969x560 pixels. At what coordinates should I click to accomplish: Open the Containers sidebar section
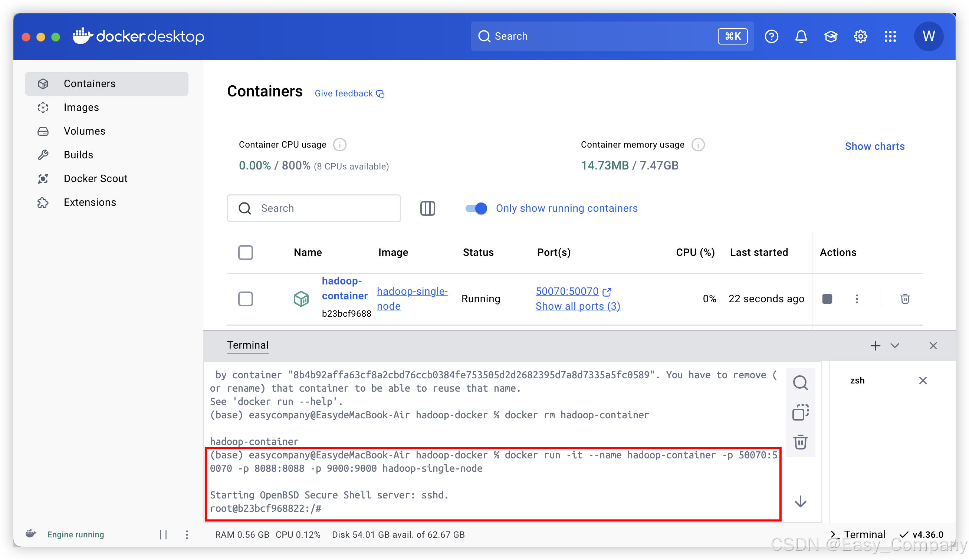tap(106, 83)
